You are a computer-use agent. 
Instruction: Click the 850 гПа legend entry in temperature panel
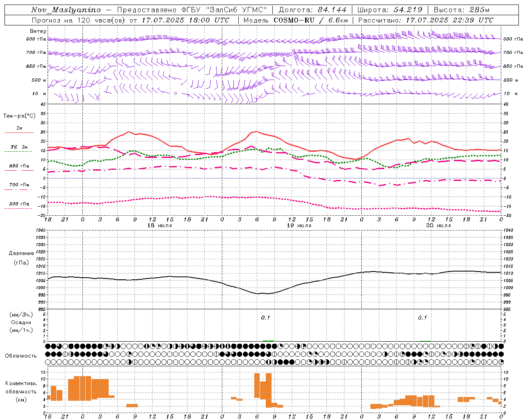pyautogui.click(x=19, y=166)
